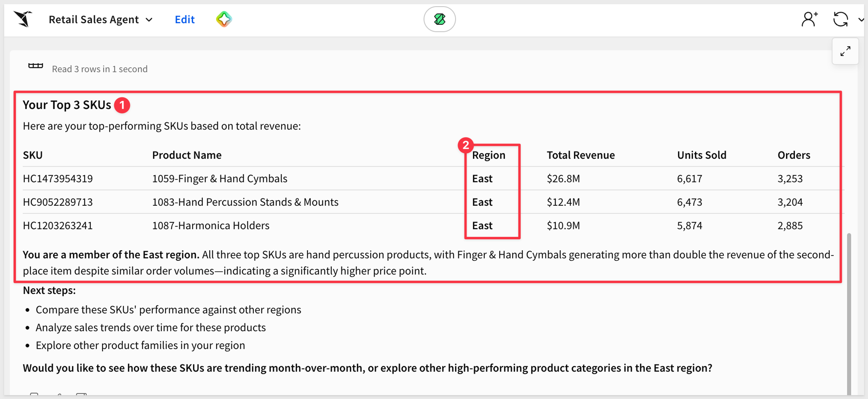This screenshot has width=868, height=399.
Task: Click the 'Your Top 3 SKUs' heading
Action: [67, 105]
